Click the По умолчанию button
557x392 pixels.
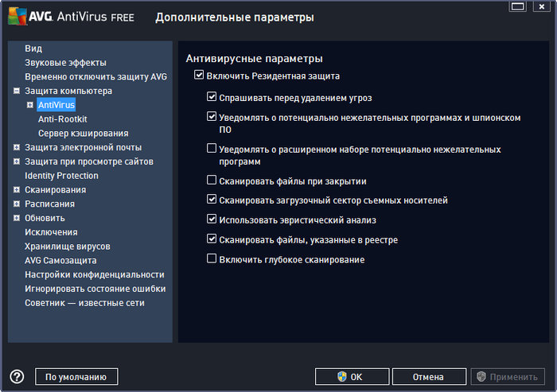76,377
